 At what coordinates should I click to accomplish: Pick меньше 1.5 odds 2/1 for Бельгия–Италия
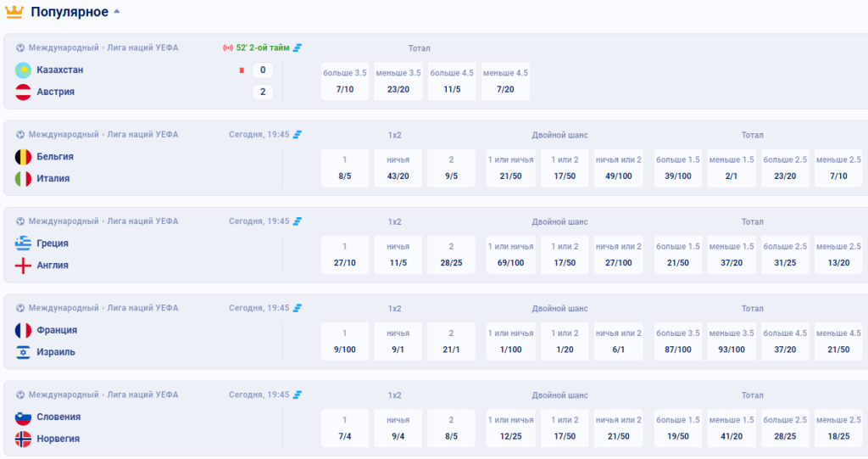pos(732,168)
